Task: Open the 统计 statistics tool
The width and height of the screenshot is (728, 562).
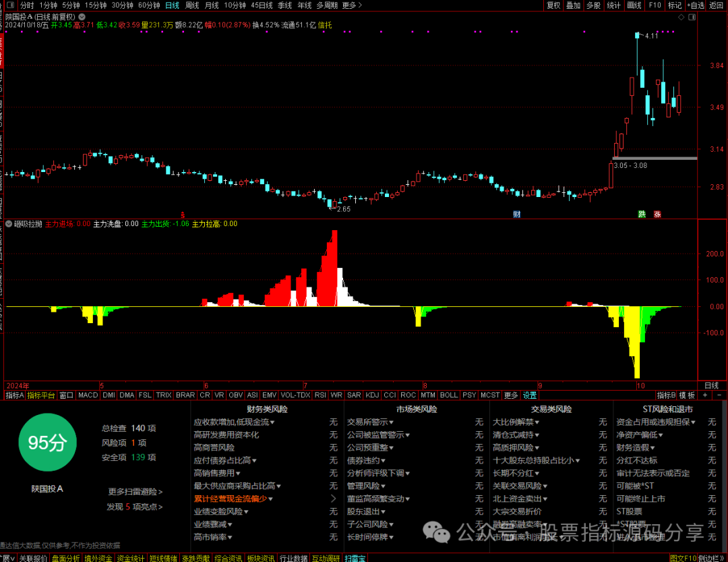Action: pyautogui.click(x=613, y=5)
